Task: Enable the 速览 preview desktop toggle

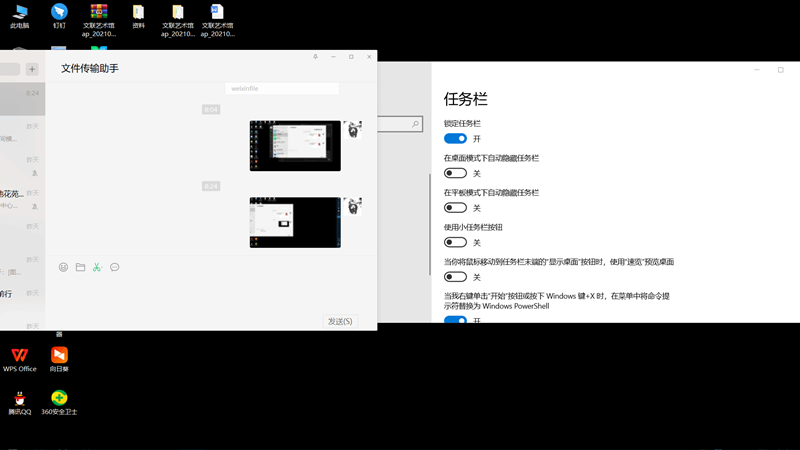Action: 455,277
